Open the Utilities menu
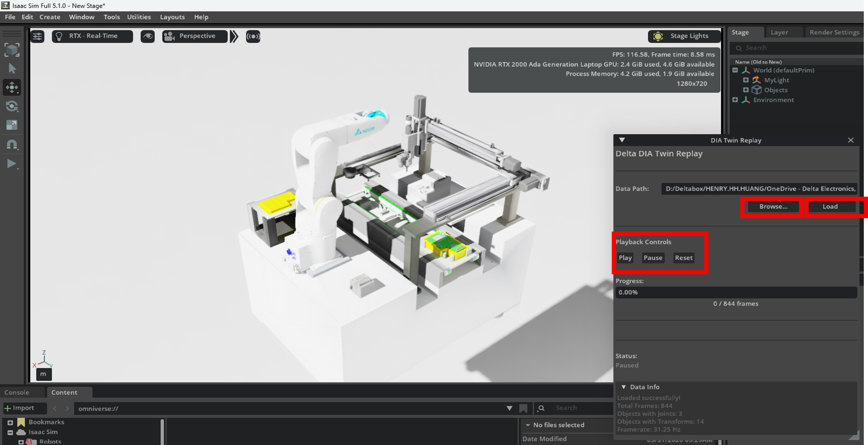 pyautogui.click(x=139, y=17)
